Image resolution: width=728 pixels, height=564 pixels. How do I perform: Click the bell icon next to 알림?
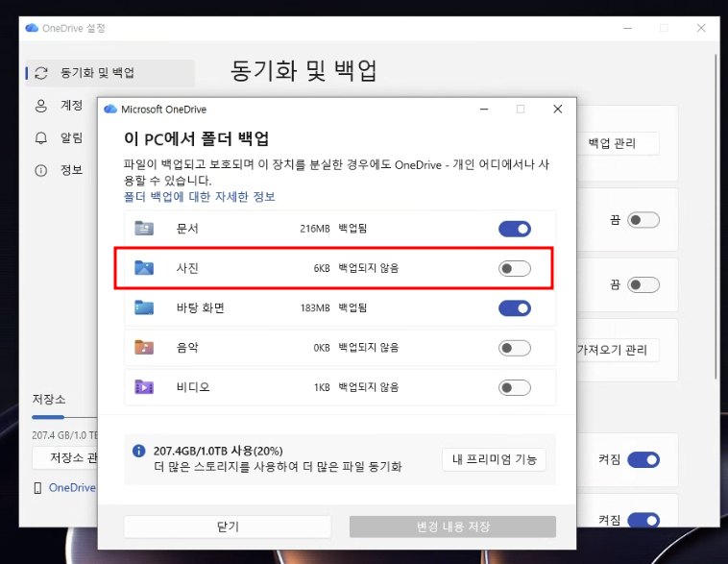point(41,138)
